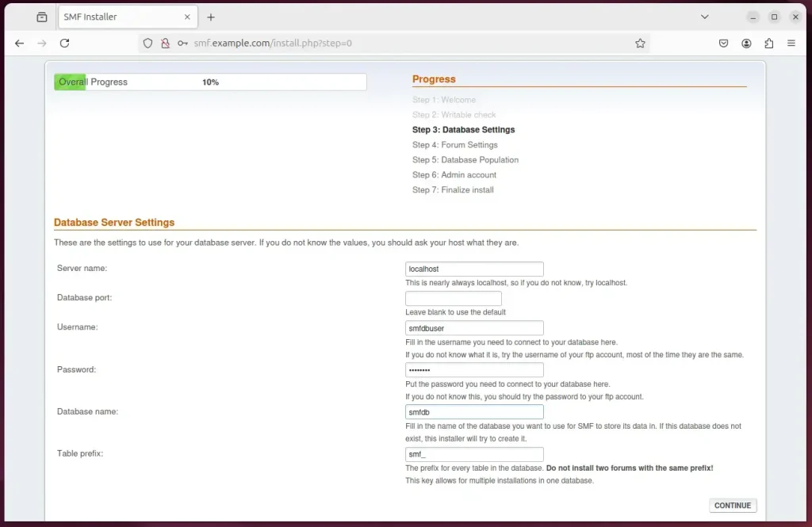Click Step 5: Database Population text
The height and width of the screenshot is (527, 812).
[465, 160]
